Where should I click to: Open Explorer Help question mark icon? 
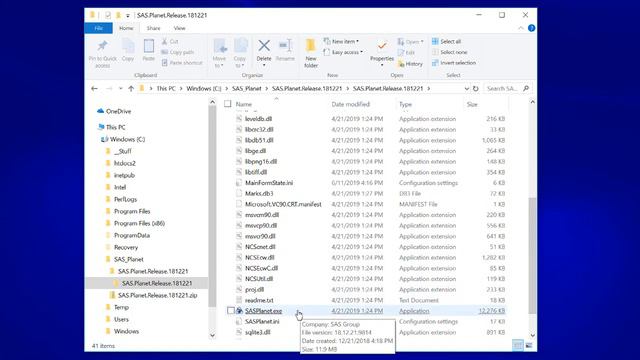531,28
